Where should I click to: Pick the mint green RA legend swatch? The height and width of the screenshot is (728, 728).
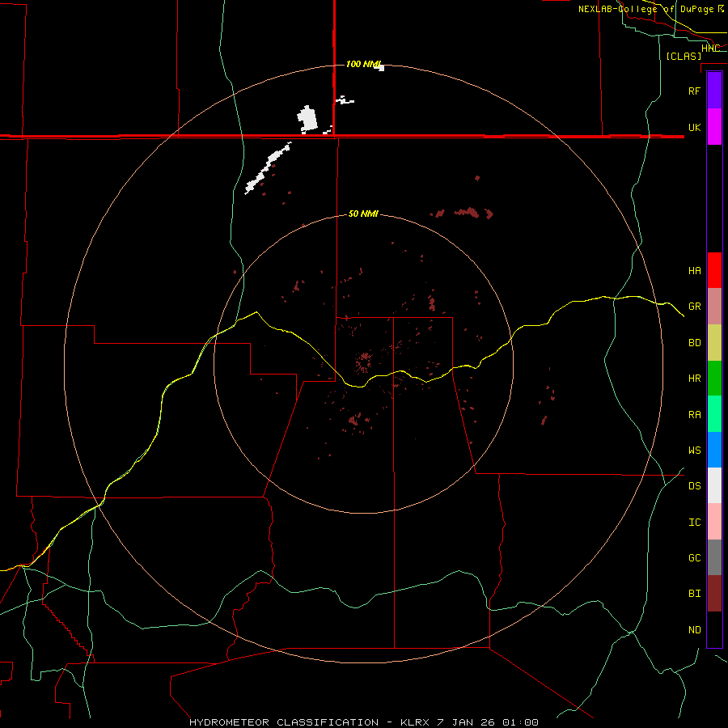[x=714, y=414]
